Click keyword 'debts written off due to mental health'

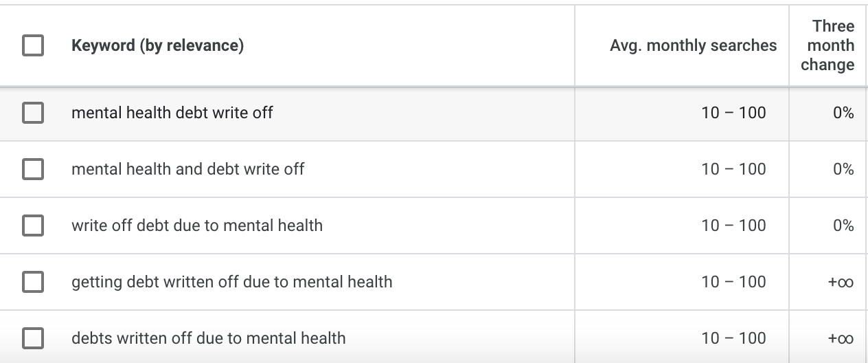click(208, 338)
